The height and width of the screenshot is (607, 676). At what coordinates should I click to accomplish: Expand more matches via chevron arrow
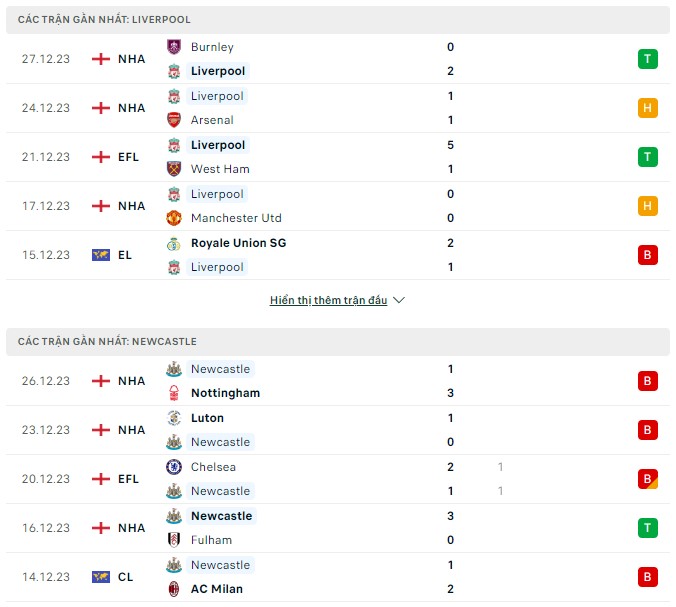pos(399,300)
